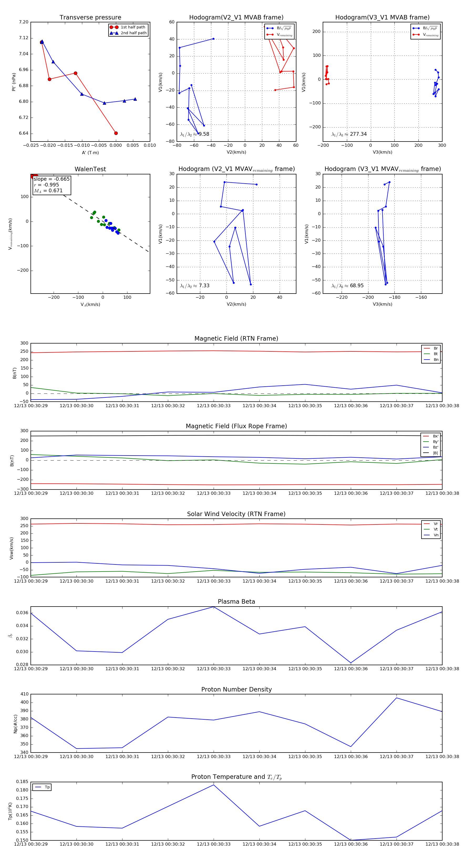Click 'slope = -0.665' annotation in WalenTest
473x868 pixels.
point(52,179)
